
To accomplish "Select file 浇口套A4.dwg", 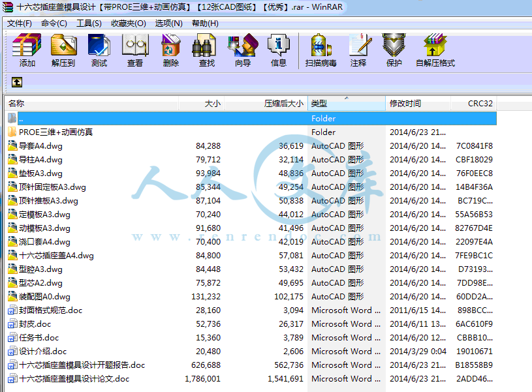I will point(44,242).
